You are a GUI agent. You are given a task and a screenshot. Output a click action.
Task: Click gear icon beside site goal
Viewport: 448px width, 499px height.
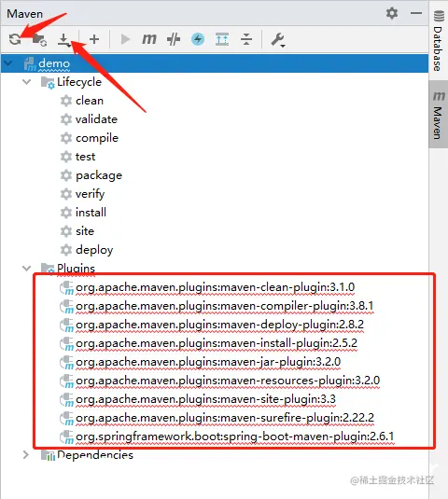66,231
